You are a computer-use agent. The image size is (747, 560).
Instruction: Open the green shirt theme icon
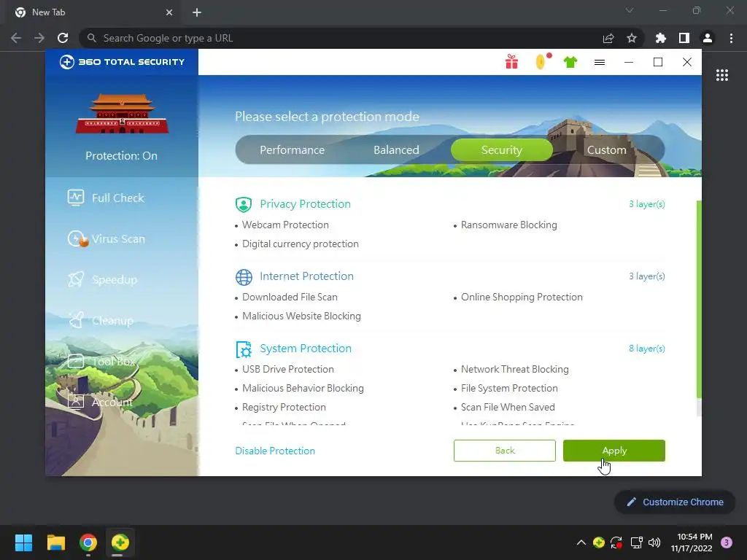(x=570, y=62)
